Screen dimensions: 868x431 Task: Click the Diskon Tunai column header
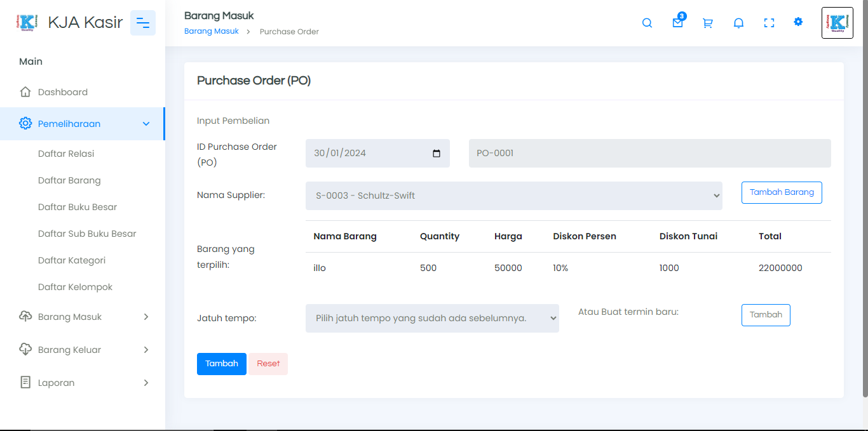[x=688, y=236]
